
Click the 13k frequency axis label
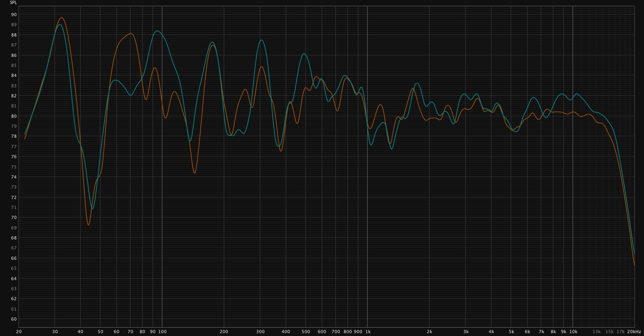(x=597, y=332)
